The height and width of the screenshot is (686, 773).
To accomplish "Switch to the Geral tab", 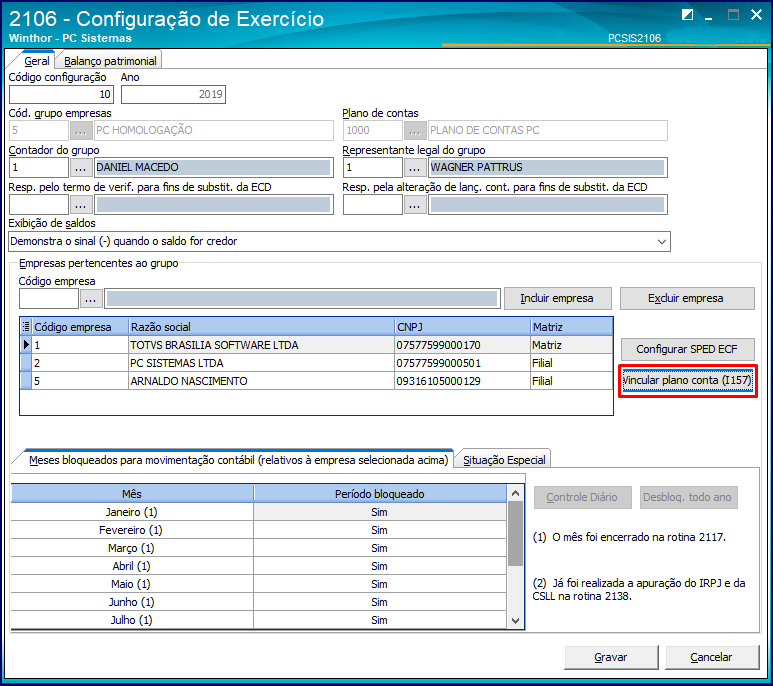I will pos(36,61).
